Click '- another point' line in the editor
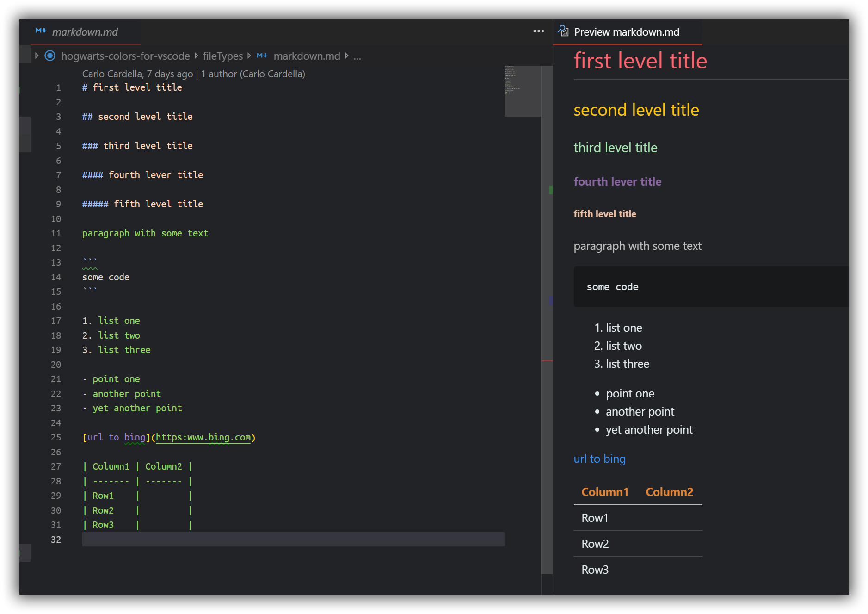The height and width of the screenshot is (614, 868). 122,394
